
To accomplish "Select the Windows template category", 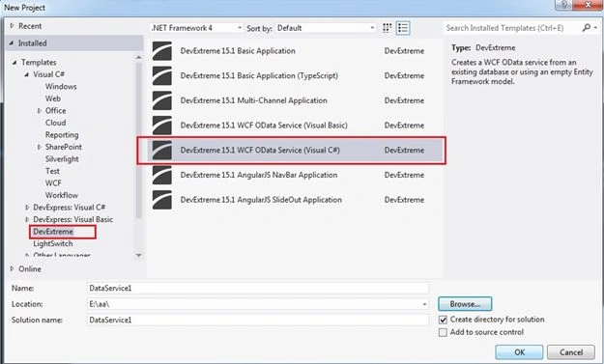I will click(61, 87).
